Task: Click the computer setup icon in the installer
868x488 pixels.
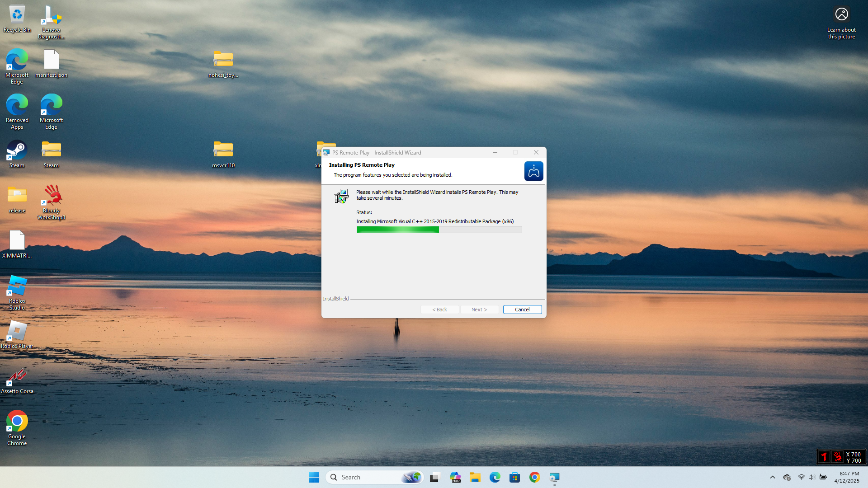Action: click(342, 196)
